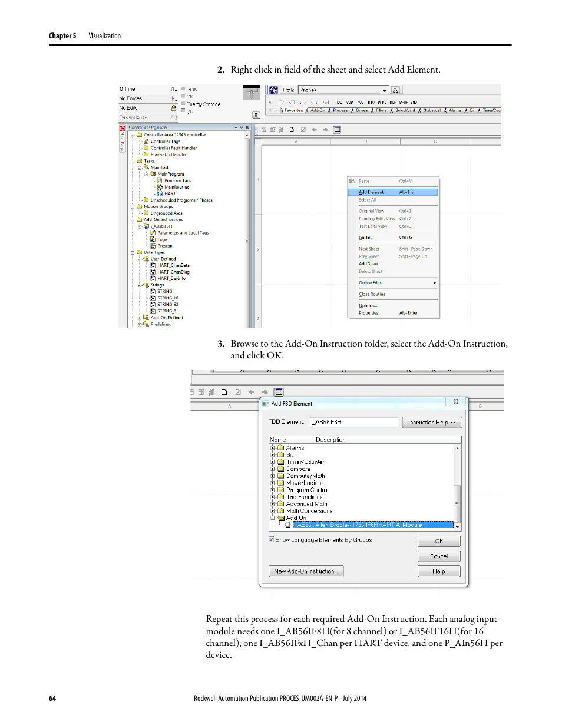Click the sheet layout icon in the upper editor toolbar
562x728 pixels.
point(337,130)
